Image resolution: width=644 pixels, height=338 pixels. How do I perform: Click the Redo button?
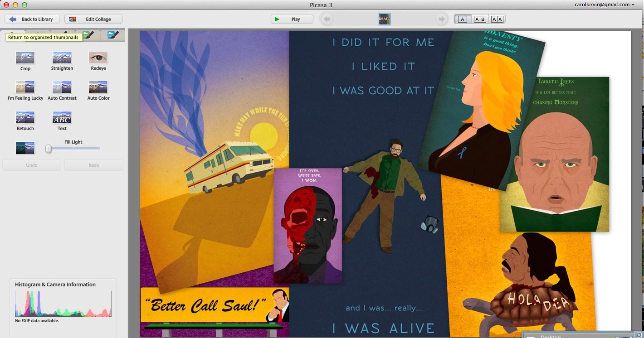tap(94, 165)
